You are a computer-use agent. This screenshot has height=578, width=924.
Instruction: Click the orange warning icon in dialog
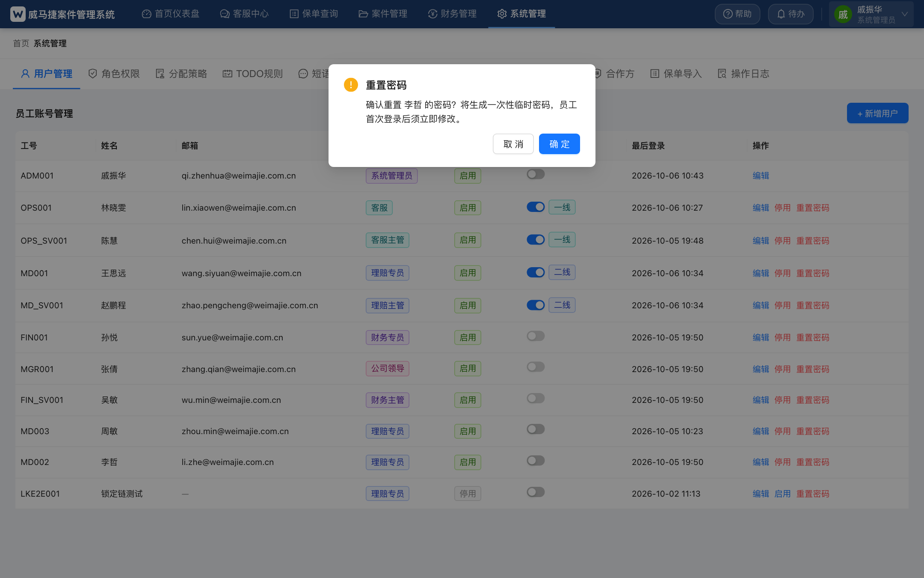pyautogui.click(x=351, y=85)
